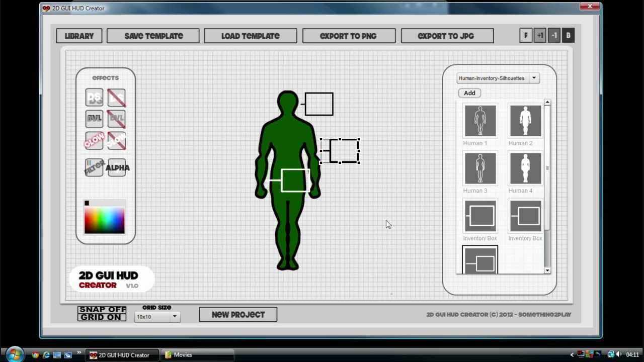Apply the DS drop shadow effect
This screenshot has height=362, width=644.
(x=94, y=98)
